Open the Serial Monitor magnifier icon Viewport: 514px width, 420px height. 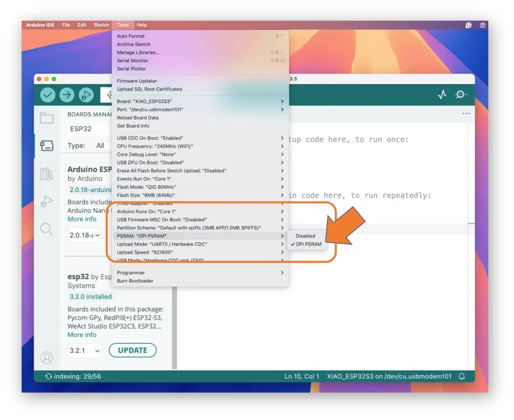[x=461, y=95]
